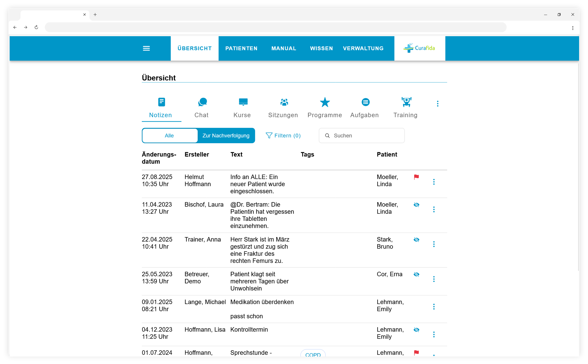The height and width of the screenshot is (364, 588).
Task: Click patient 'Lehmann, Emily' in 09.01.2025 row
Action: point(390,306)
